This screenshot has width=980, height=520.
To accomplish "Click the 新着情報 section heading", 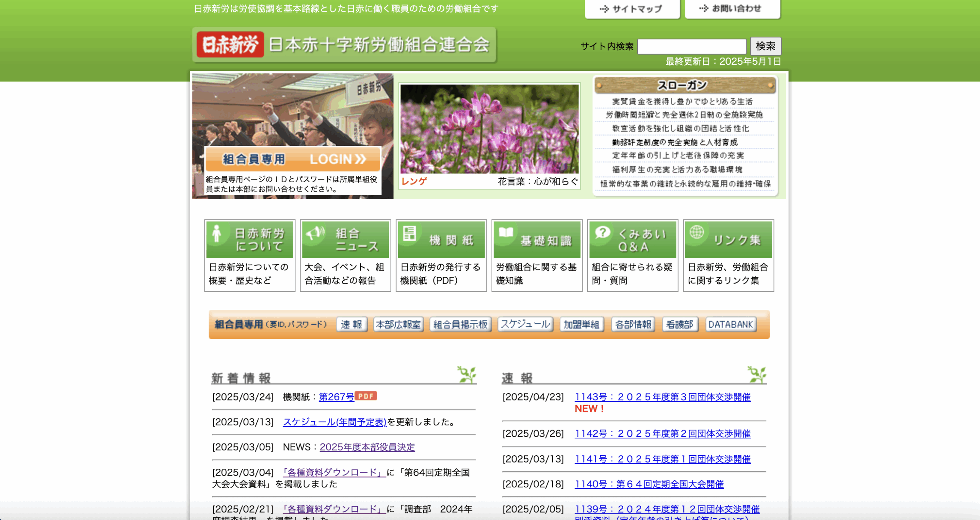I will tap(241, 378).
